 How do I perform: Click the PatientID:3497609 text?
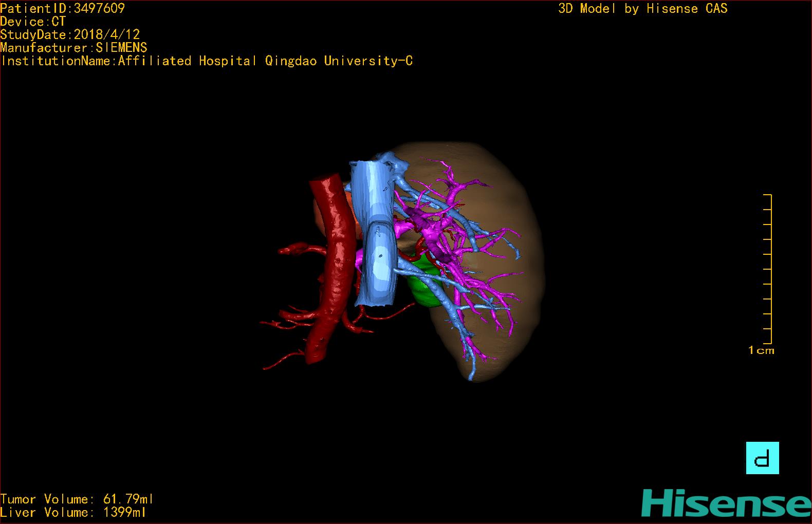pyautogui.click(x=62, y=8)
